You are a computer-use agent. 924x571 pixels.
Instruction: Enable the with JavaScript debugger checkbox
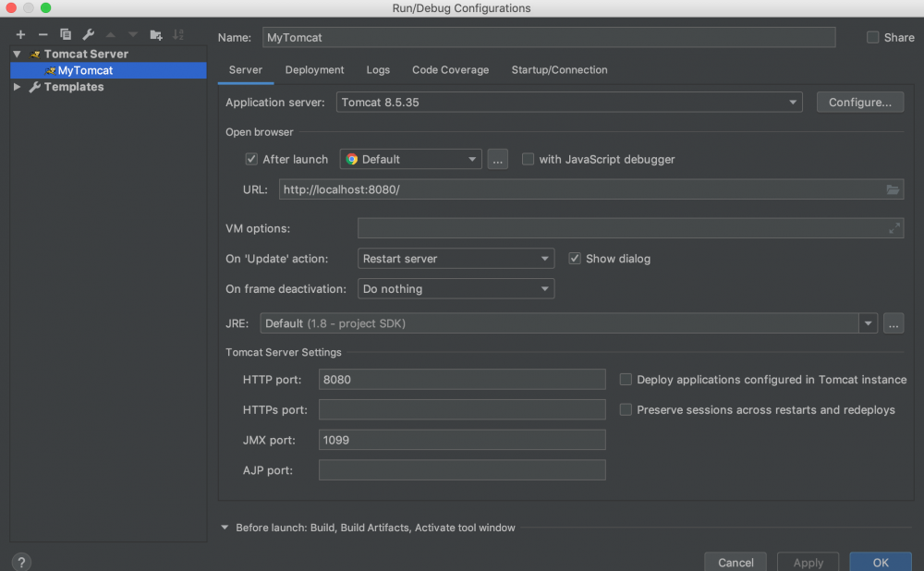(x=528, y=159)
